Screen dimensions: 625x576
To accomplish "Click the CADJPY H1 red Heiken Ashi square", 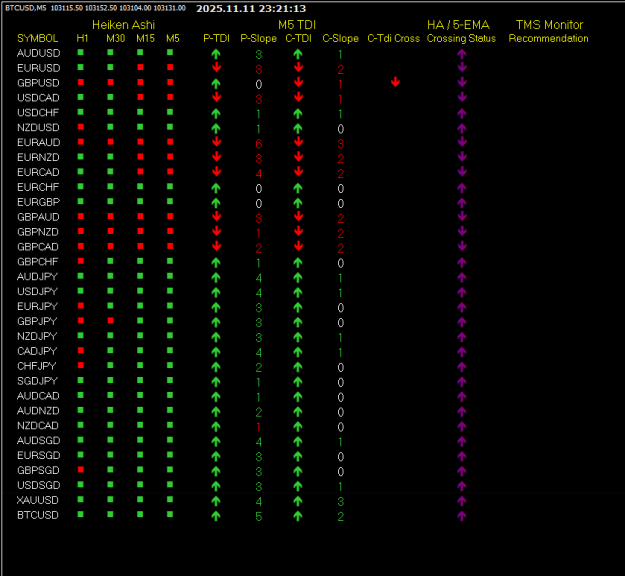I will pyautogui.click(x=81, y=350).
